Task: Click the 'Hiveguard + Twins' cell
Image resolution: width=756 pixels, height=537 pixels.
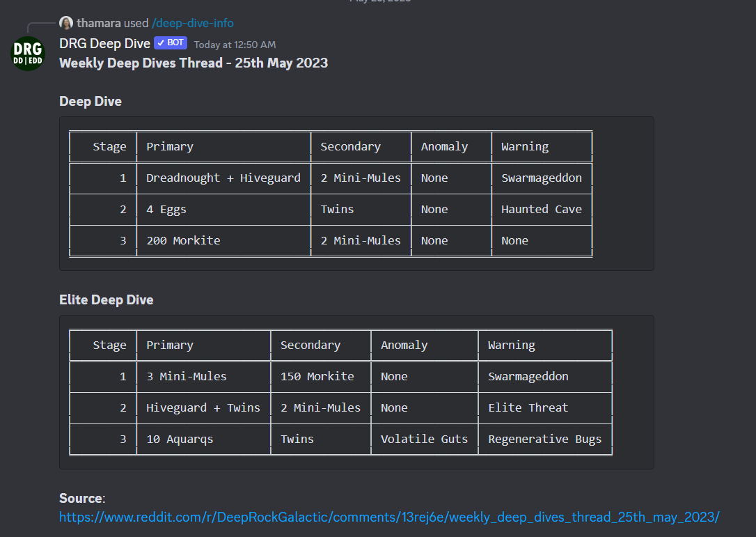Action: click(x=203, y=407)
